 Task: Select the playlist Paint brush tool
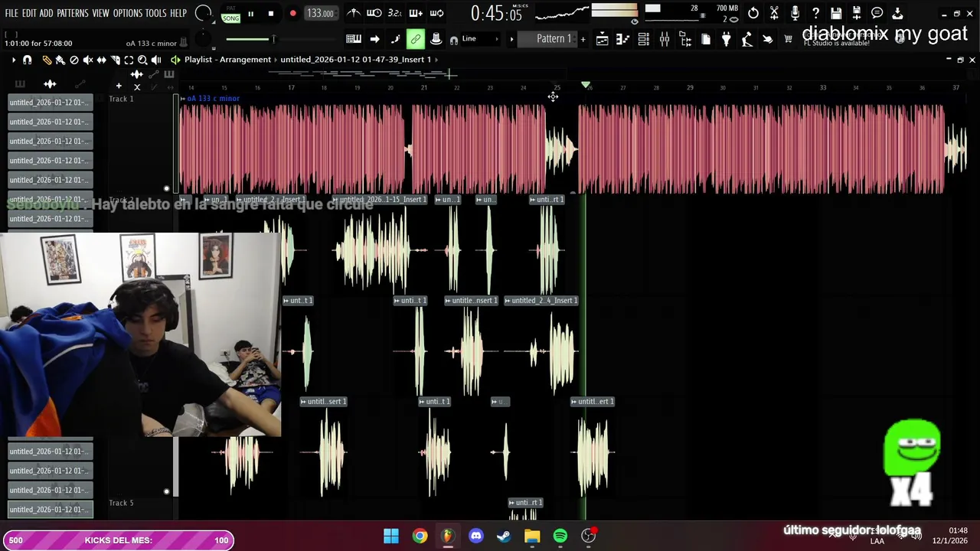tap(60, 60)
